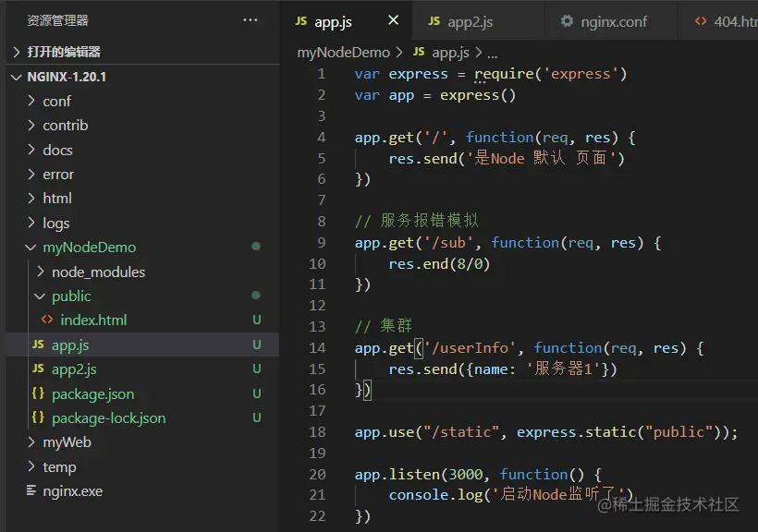Click the HTML icon beside index.html

point(47,320)
